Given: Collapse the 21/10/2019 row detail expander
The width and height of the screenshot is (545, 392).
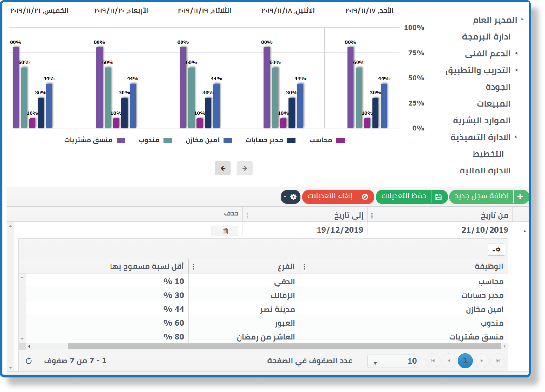Looking at the screenshot, I should coord(525,231).
